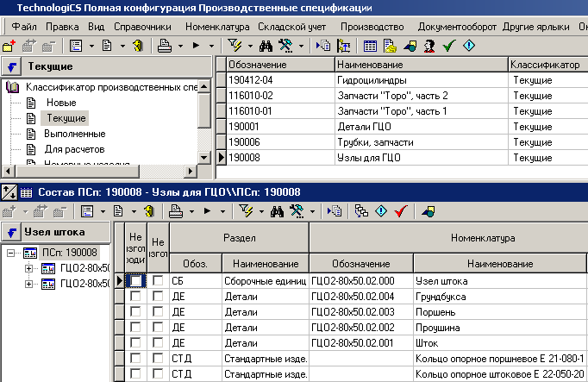
Task: Select the 190006 row in the specifications list
Action: pos(407,142)
